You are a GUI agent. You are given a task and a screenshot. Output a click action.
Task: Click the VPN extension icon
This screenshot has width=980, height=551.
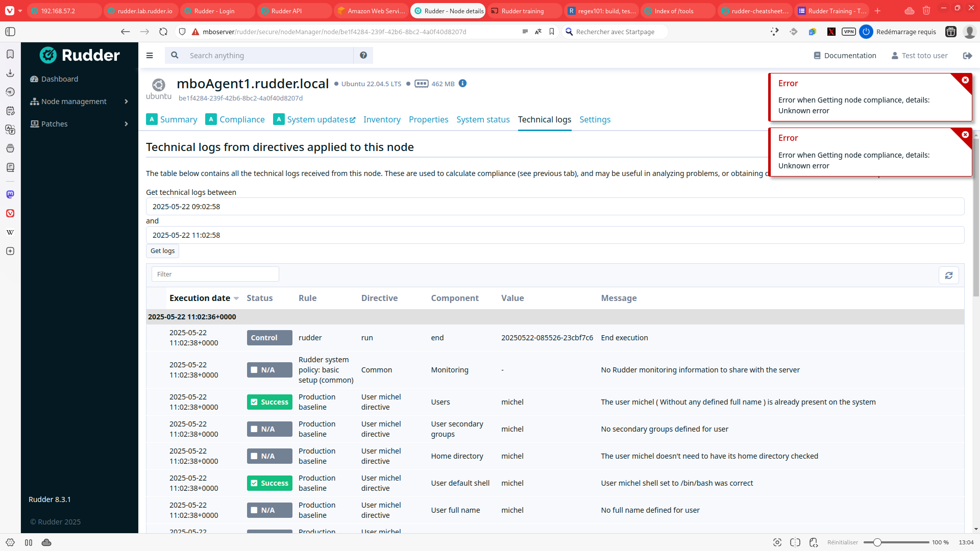pyautogui.click(x=849, y=32)
